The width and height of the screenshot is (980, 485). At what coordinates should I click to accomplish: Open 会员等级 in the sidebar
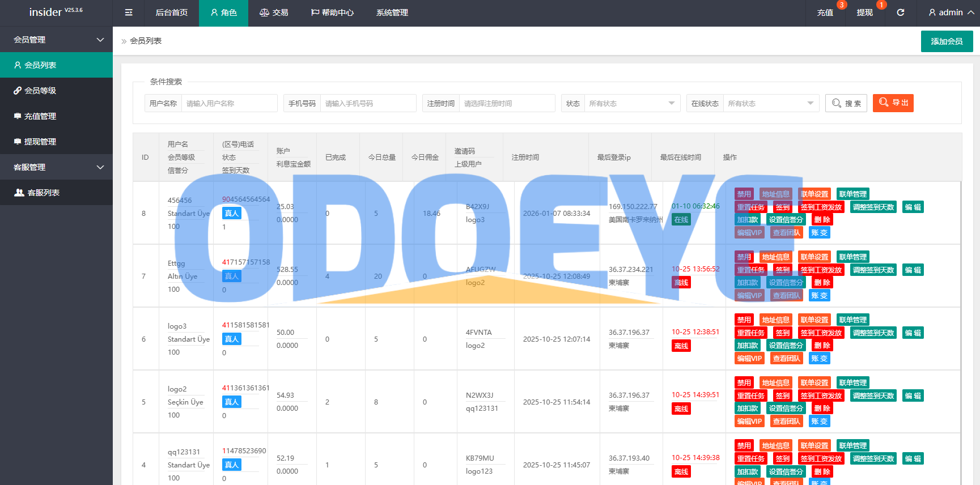coord(40,91)
